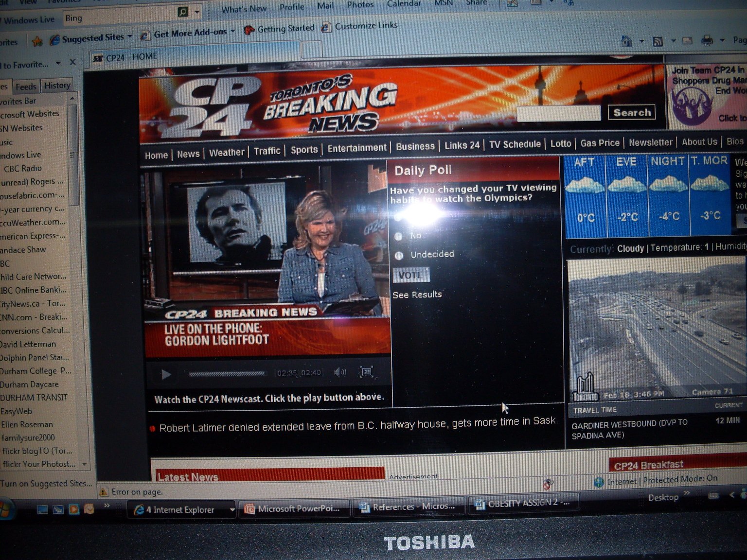747x560 pixels.
Task: Click Turn on Suggested Sites
Action: tap(46, 484)
